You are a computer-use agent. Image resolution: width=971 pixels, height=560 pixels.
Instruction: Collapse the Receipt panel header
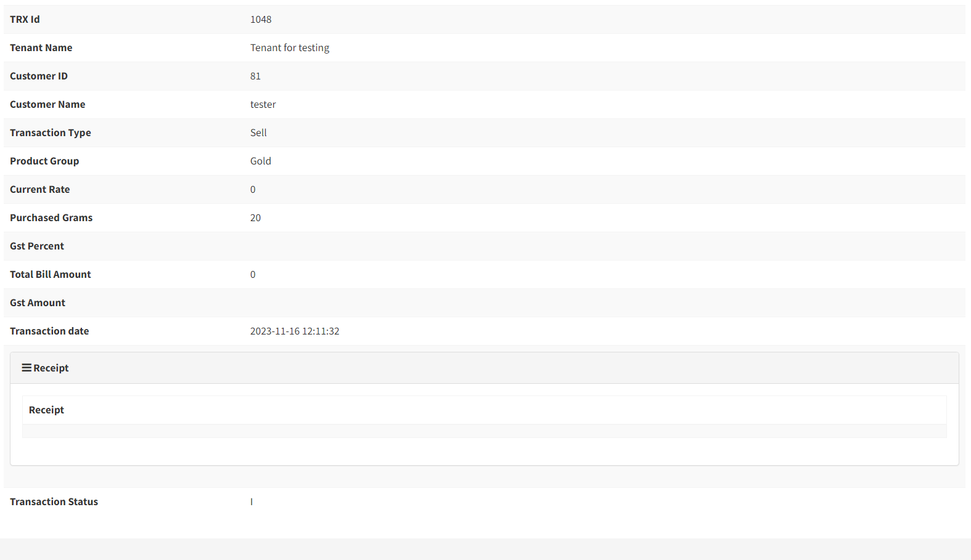tap(485, 368)
